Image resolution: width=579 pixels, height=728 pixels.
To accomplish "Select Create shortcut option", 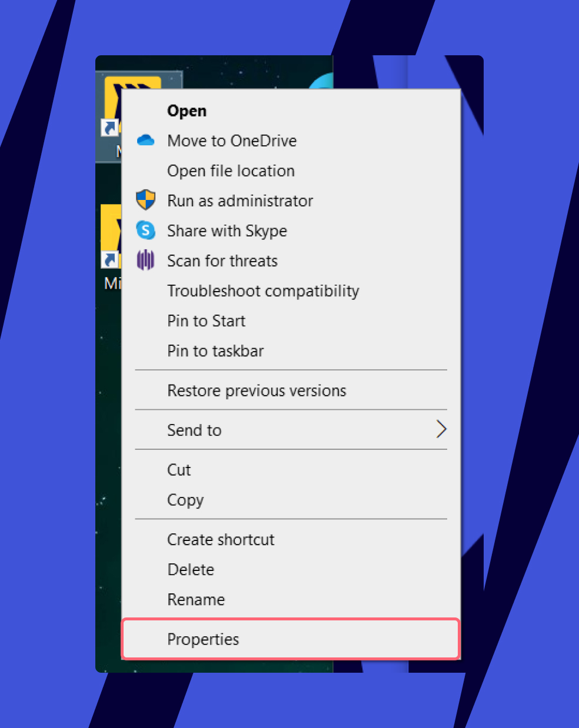I will 221,540.
